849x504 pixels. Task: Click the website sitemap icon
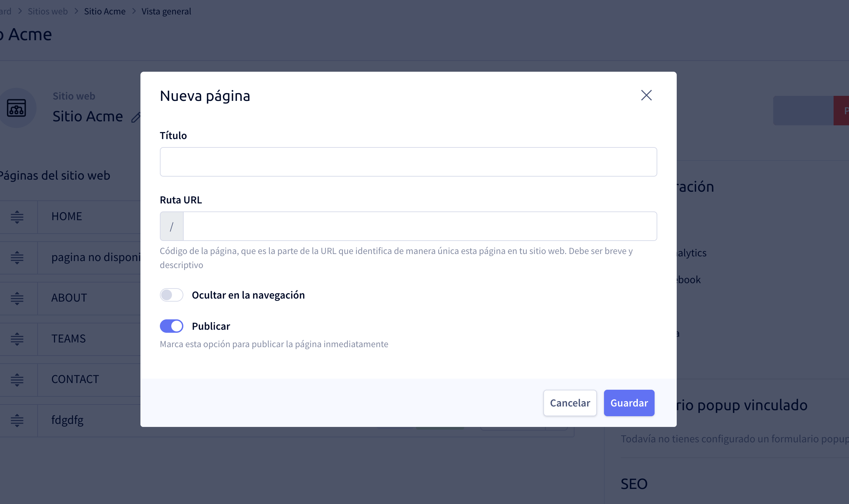[x=16, y=108]
